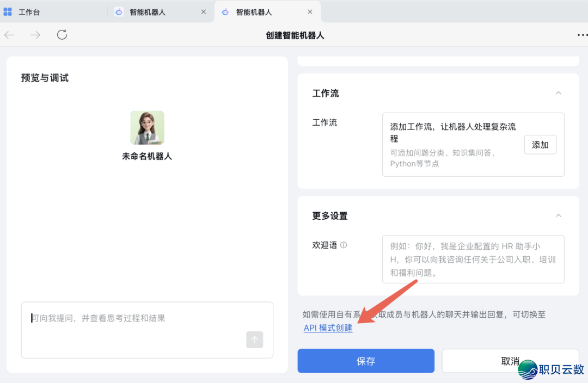Click the 保存 button

pyautogui.click(x=365, y=361)
